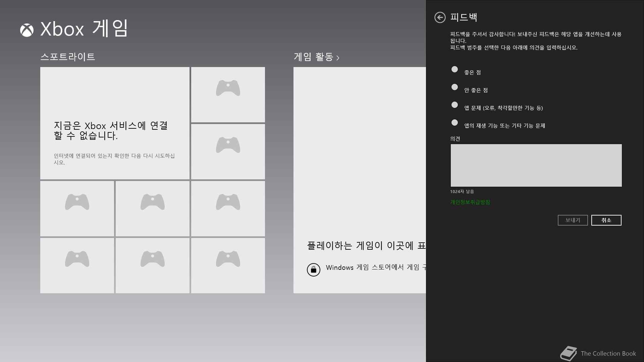Click the store bag icon beside Windows 게임 스토어

314,269
